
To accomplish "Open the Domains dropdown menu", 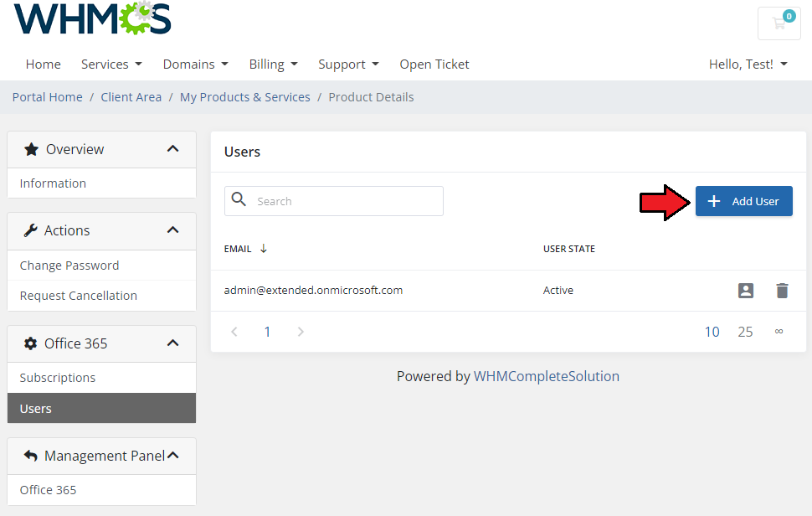I will [x=196, y=64].
